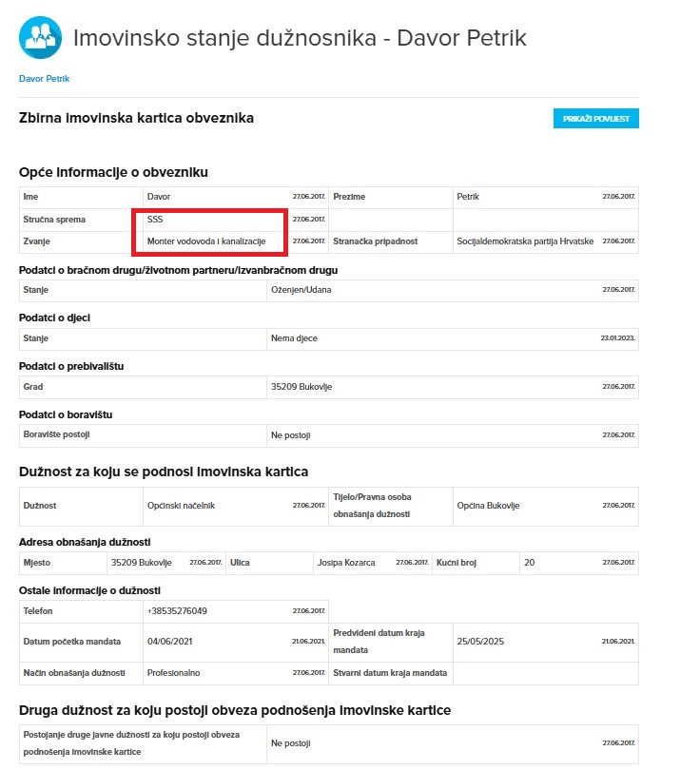Click the house number 20 cell
This screenshot has width=700, height=770.
pos(578,562)
